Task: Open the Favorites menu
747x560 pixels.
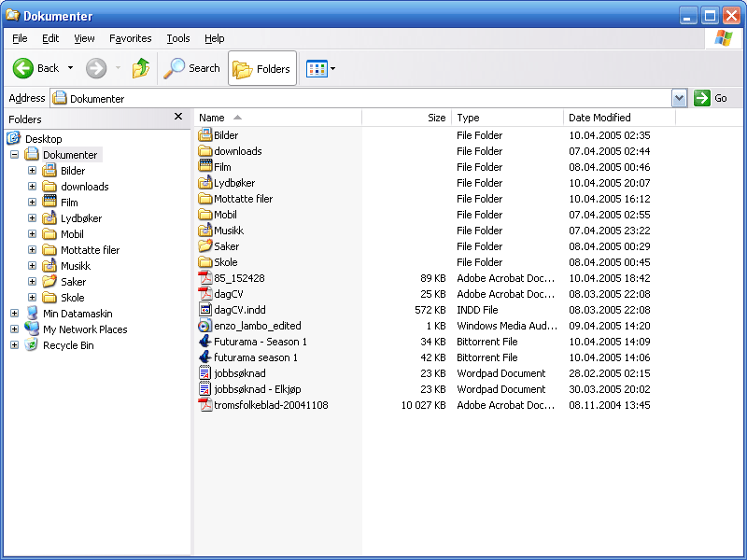Action: pos(130,38)
